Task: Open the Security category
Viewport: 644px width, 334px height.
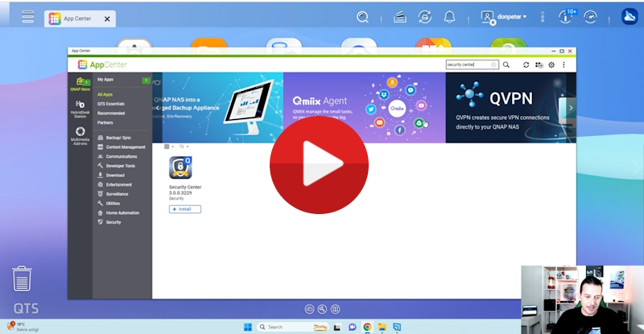Action: point(109,222)
